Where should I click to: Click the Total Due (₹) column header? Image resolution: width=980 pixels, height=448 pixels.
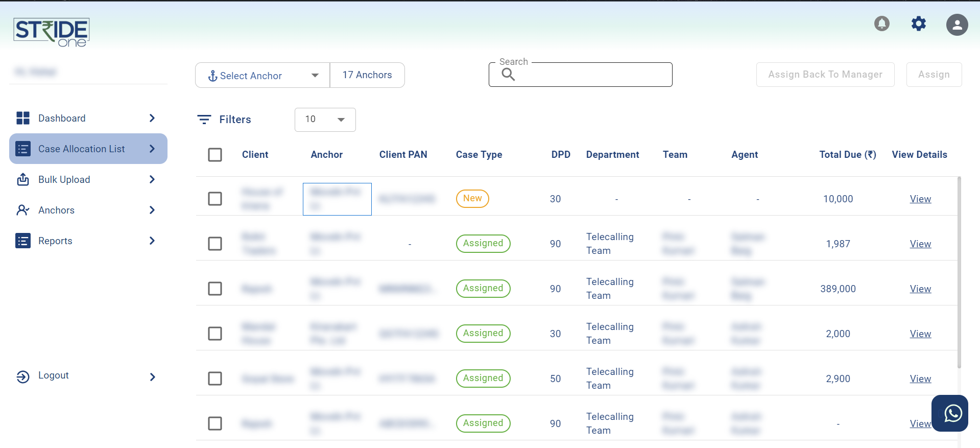pyautogui.click(x=848, y=155)
